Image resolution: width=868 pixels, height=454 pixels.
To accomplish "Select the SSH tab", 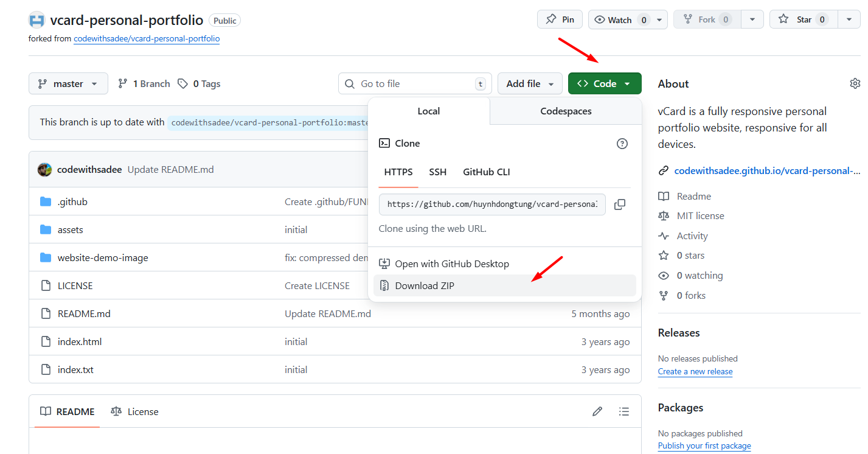I will [437, 172].
